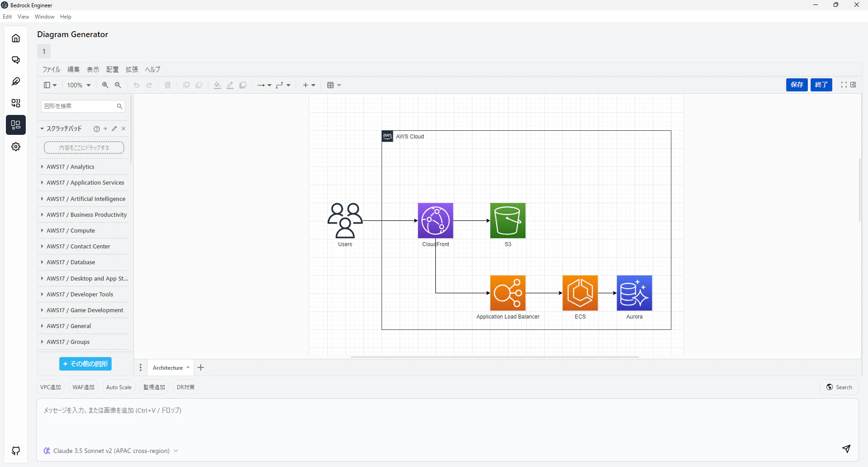Open the view layout dropdown in toolbar
This screenshot has width=868, height=467.
(x=50, y=85)
